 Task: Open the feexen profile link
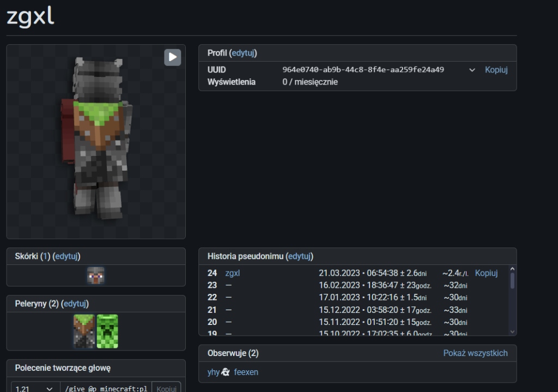coord(246,372)
